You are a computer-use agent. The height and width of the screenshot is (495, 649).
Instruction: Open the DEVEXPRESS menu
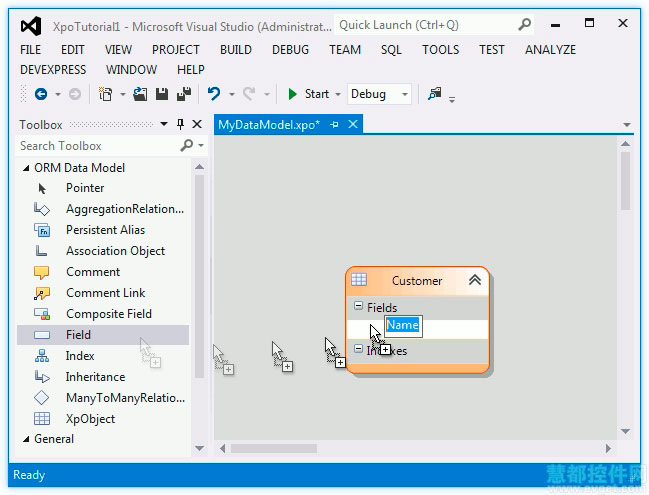tap(53, 70)
